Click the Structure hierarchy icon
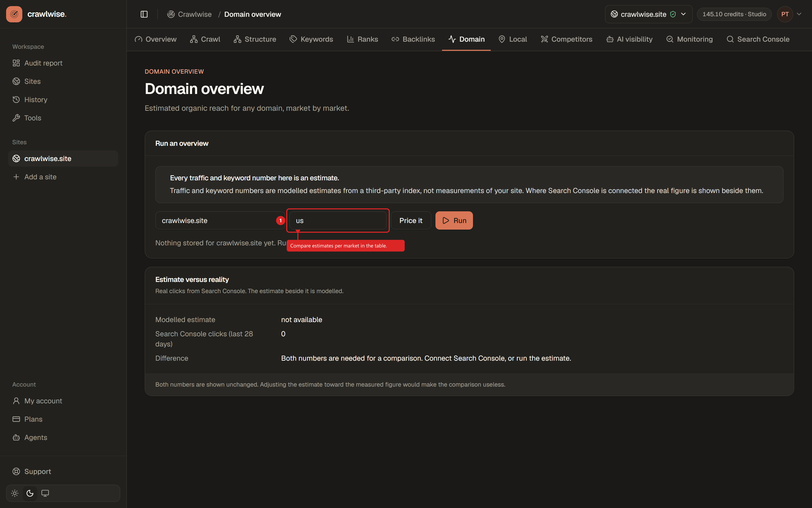Image resolution: width=812 pixels, height=508 pixels. pyautogui.click(x=238, y=39)
